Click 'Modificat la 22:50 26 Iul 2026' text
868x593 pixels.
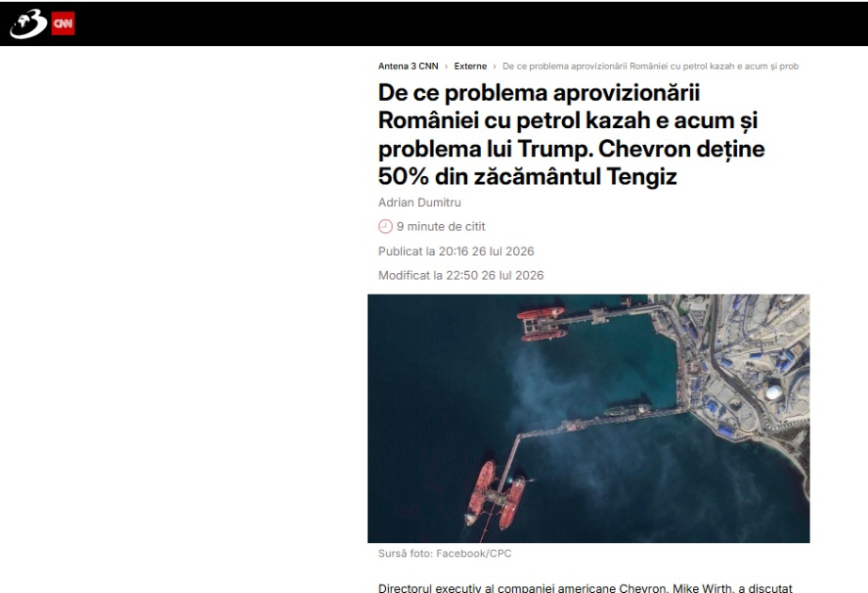[461, 275]
